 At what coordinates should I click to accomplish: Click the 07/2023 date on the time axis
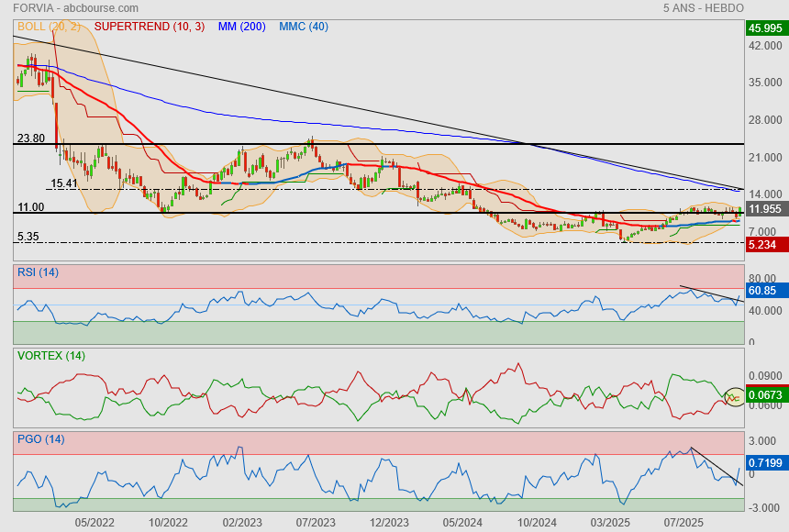316,522
